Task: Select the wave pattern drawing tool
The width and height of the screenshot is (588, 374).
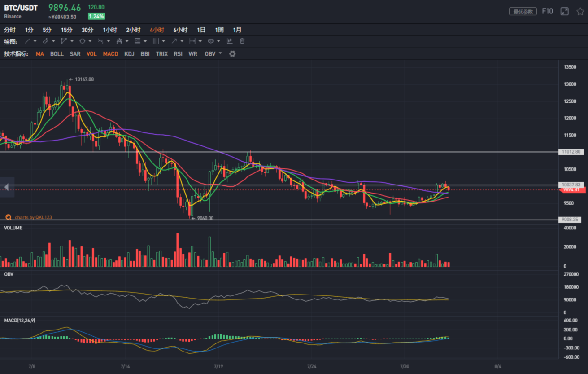Action: click(100, 41)
